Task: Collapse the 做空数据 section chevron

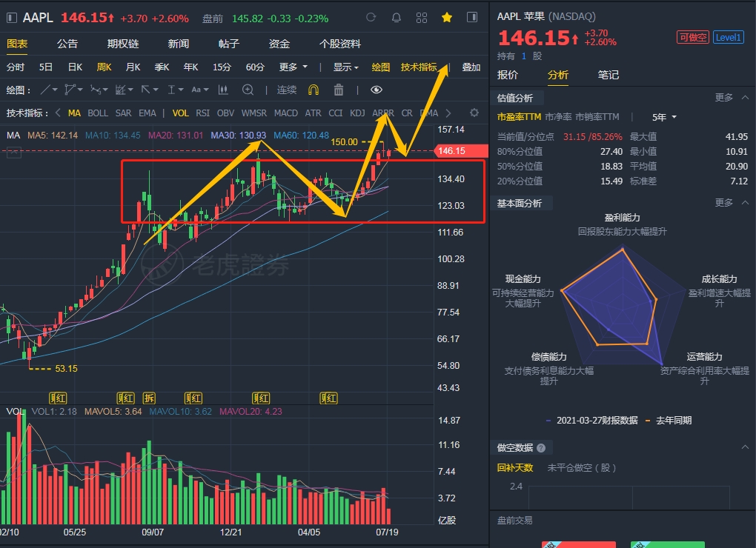Action: click(745, 447)
